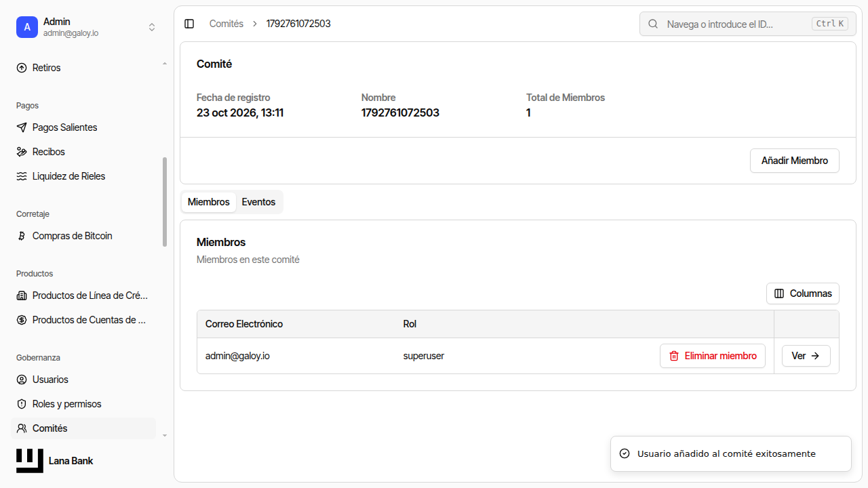Go to Comités breadcrumb link
This screenshot has width=868, height=488.
tap(226, 24)
